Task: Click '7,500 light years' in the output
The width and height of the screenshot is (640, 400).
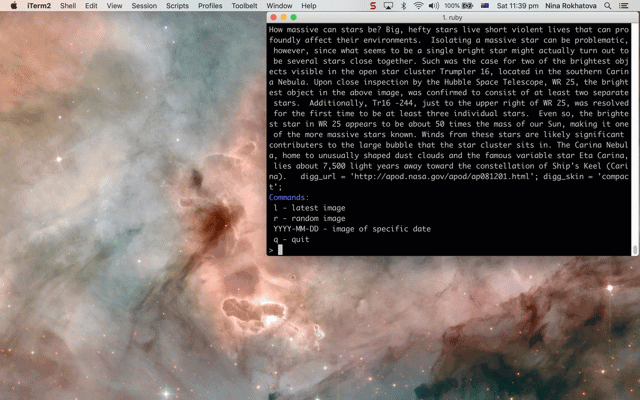Action: point(359,166)
